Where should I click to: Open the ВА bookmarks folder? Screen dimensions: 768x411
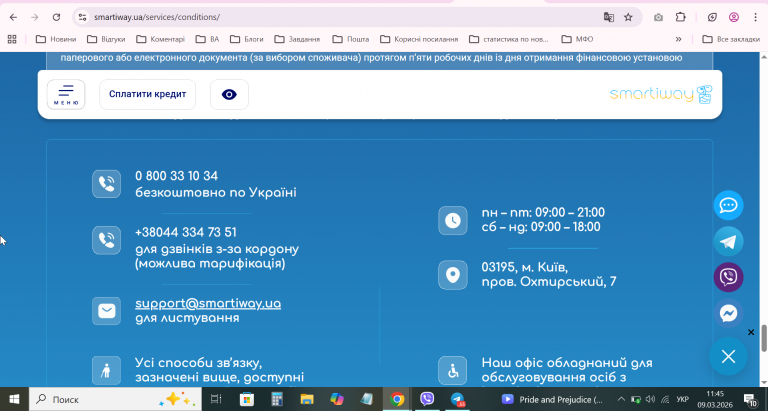tap(207, 39)
